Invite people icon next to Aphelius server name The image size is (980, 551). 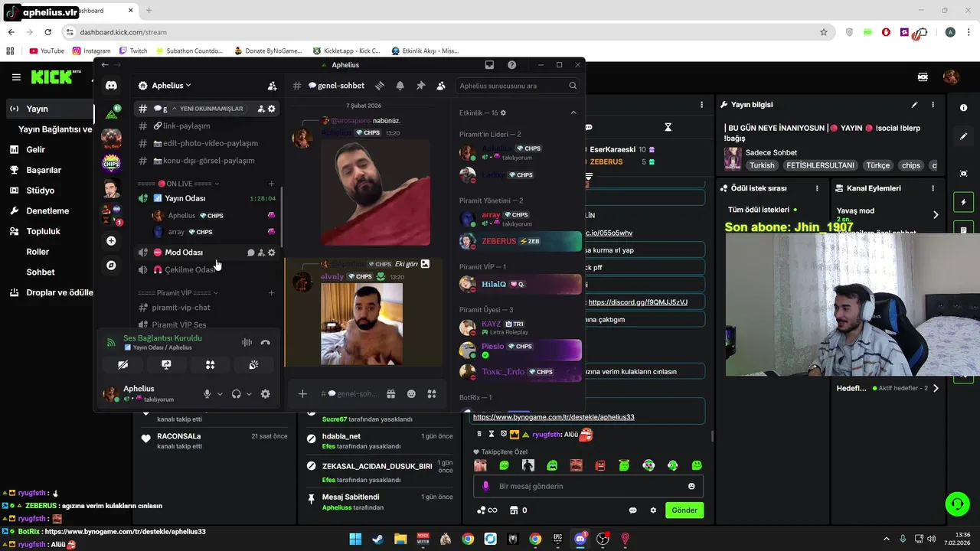(x=272, y=86)
